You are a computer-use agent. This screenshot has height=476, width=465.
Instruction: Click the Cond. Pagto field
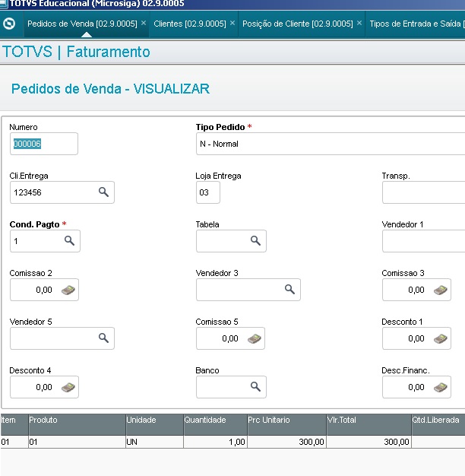(45, 241)
